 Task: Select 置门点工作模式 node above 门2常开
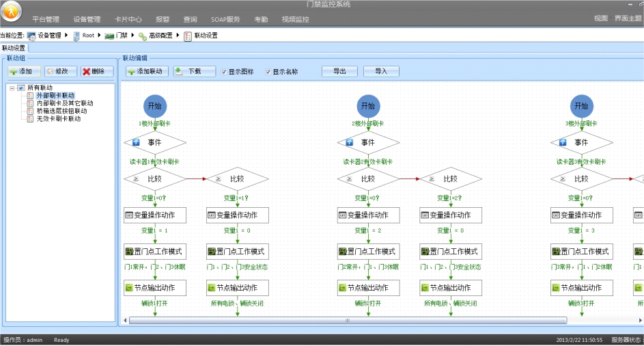[368, 252]
